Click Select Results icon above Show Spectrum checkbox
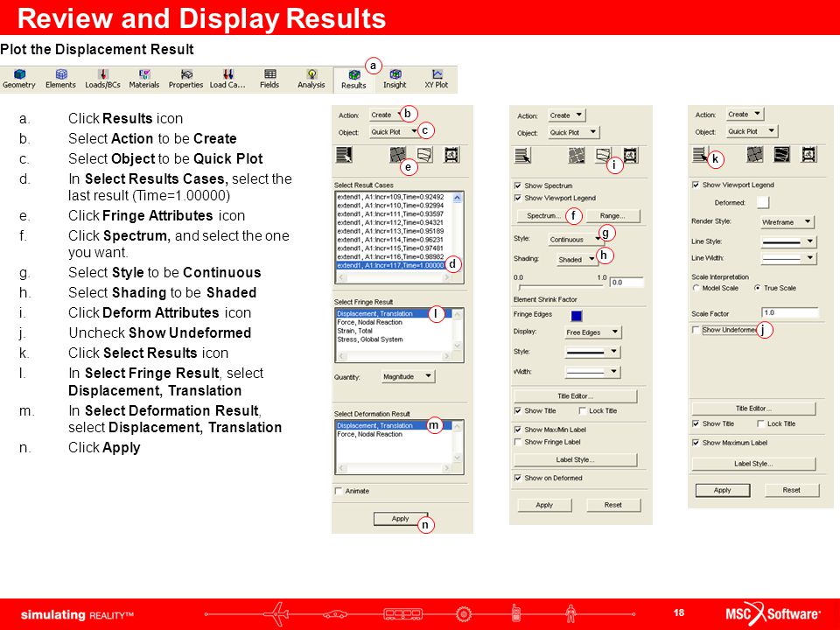Viewport: 840px width, 630px height. [523, 156]
